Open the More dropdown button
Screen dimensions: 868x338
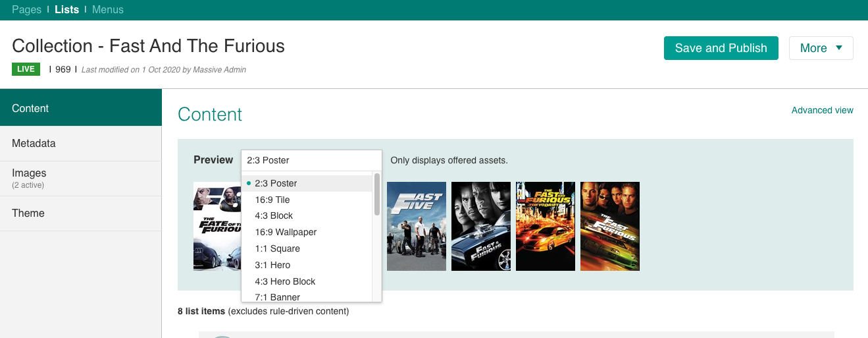(821, 48)
